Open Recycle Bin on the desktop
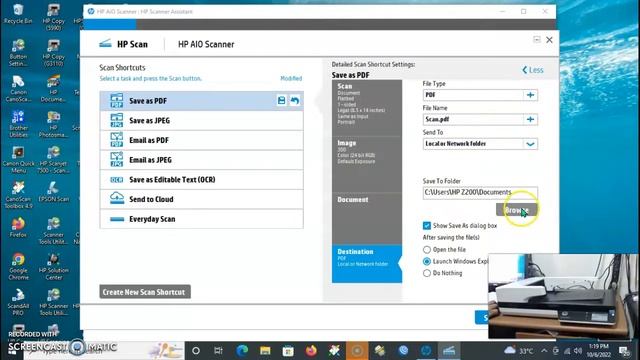Viewport: 640px width, 360px height. [18, 14]
